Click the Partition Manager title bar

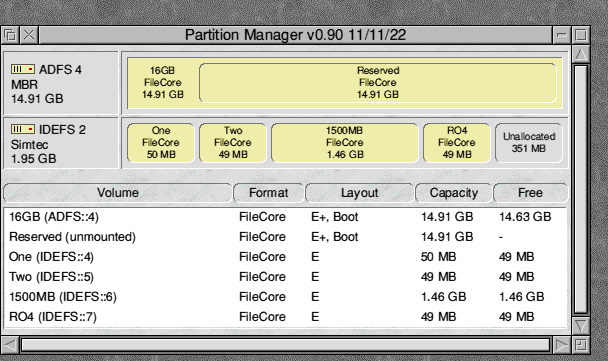pyautogui.click(x=295, y=35)
